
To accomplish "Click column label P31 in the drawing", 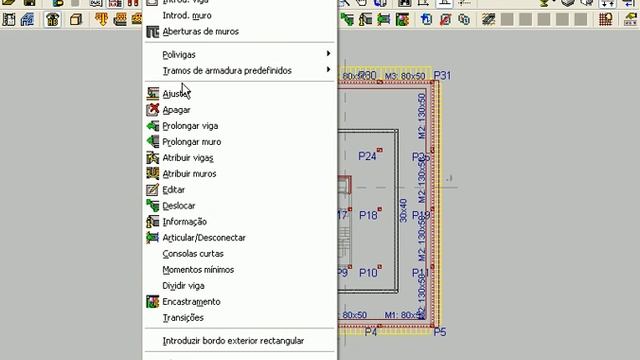I will pos(442,76).
